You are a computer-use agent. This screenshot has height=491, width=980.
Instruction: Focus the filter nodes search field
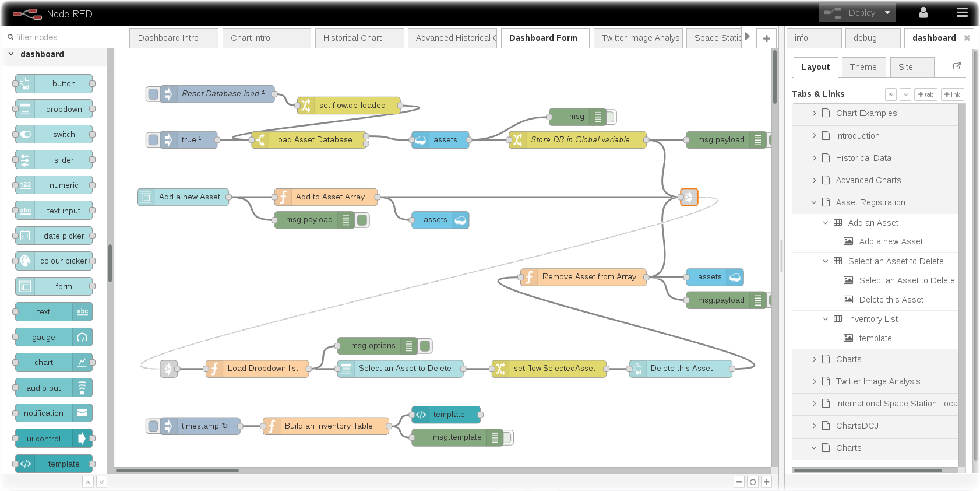coord(58,37)
